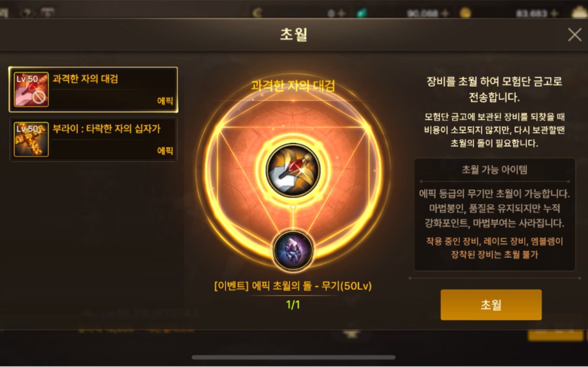Click the 초월 가능 아이템 info header
Viewport: 588px width, 367px height.
click(495, 170)
